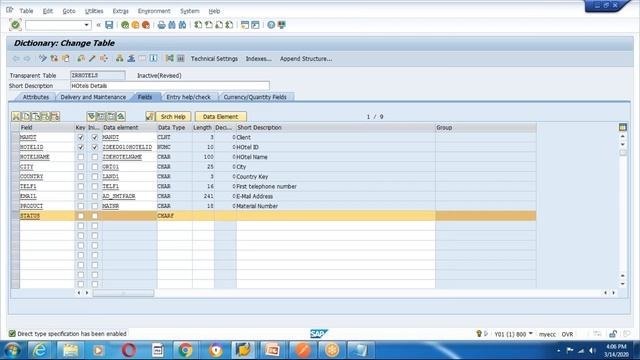This screenshot has height=360, width=640.
Task: Click the Generate Shortcut icon
Action: (x=255, y=25)
